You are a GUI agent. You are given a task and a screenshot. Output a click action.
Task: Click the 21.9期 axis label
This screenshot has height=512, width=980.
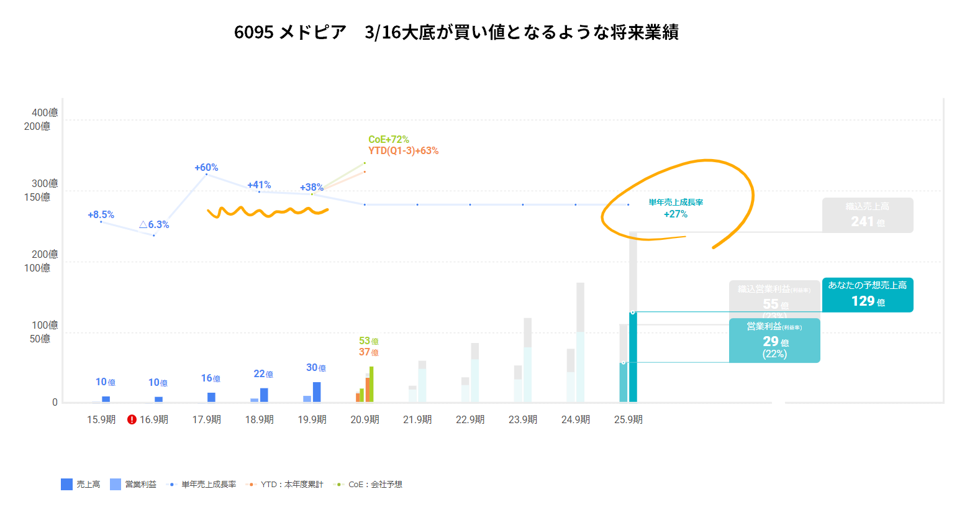(417, 419)
